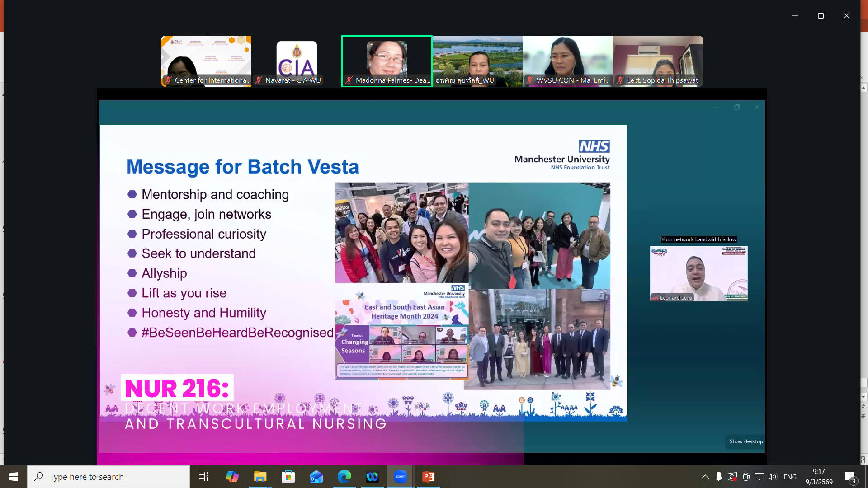
Task: Open Microsoft Store taskbar icon
Action: coord(288,477)
